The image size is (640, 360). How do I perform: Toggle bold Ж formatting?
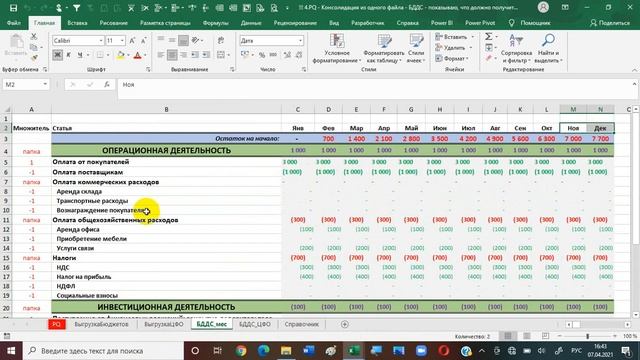(58, 55)
